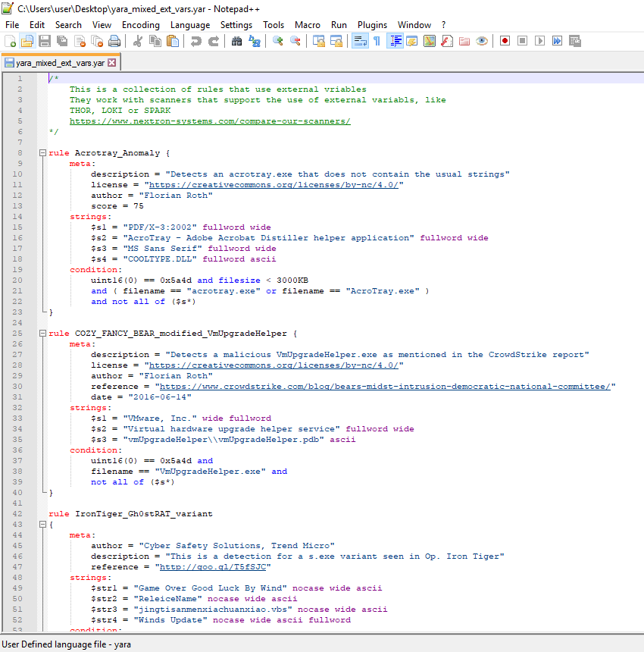Select the yara_mixed_ext_vars.yar tab
This screenshot has height=652, width=644.
(61, 63)
